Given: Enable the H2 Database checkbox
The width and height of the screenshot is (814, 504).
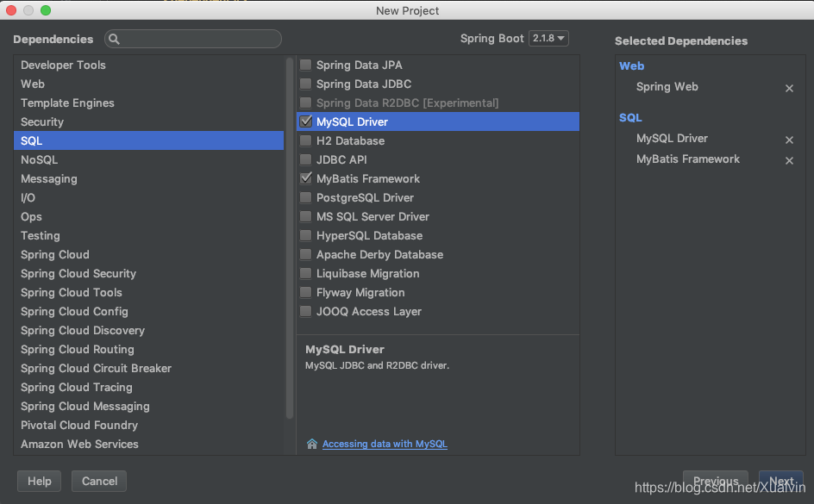Looking at the screenshot, I should [306, 140].
